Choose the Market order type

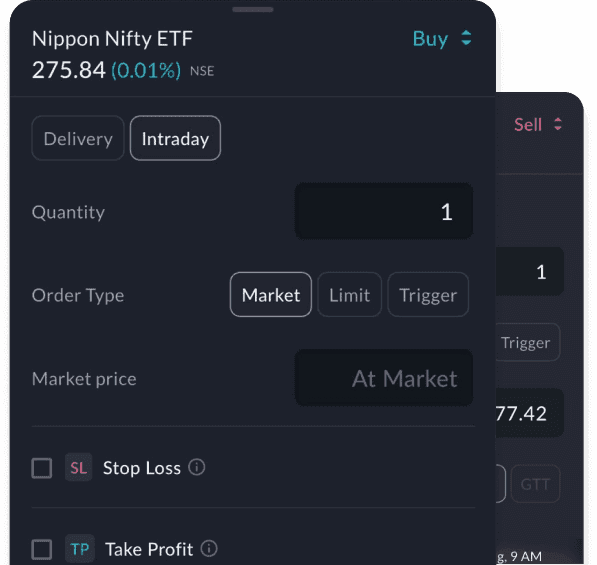pos(271,295)
